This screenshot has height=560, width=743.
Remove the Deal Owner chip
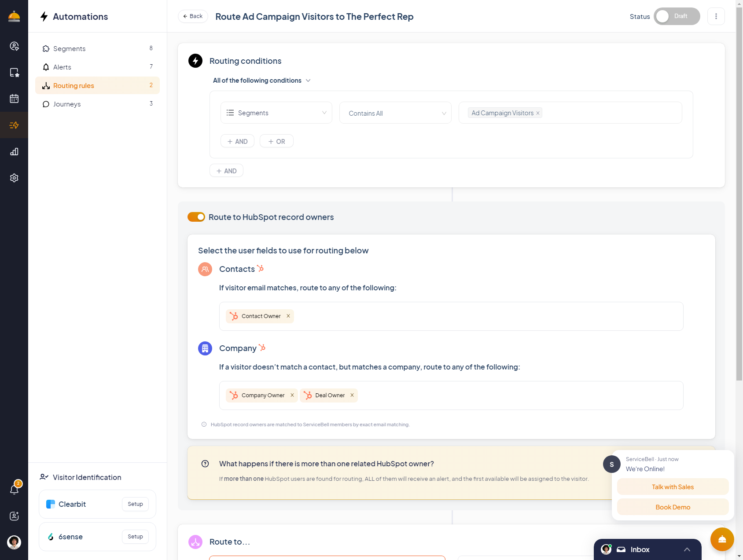tap(352, 395)
